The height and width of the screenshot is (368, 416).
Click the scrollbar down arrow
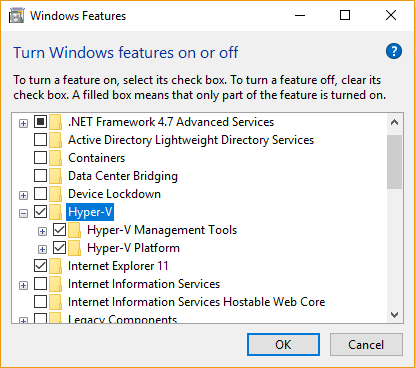point(395,314)
